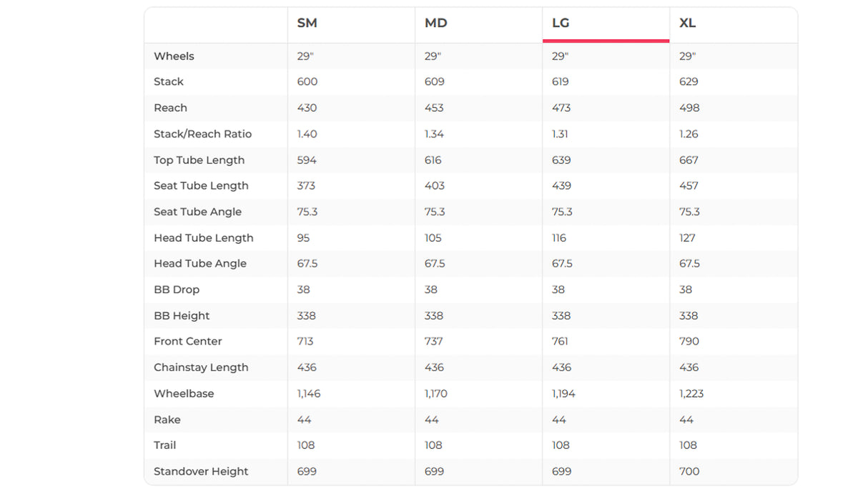This screenshot has width=868, height=488.
Task: Click the Standover Height row label
Action: 201,472
